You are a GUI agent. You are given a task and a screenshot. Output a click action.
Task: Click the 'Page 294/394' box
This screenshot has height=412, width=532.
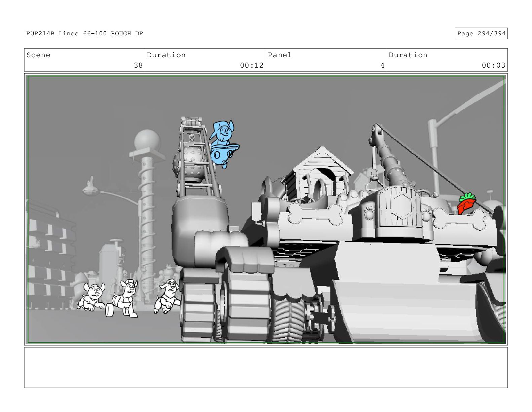(x=481, y=34)
